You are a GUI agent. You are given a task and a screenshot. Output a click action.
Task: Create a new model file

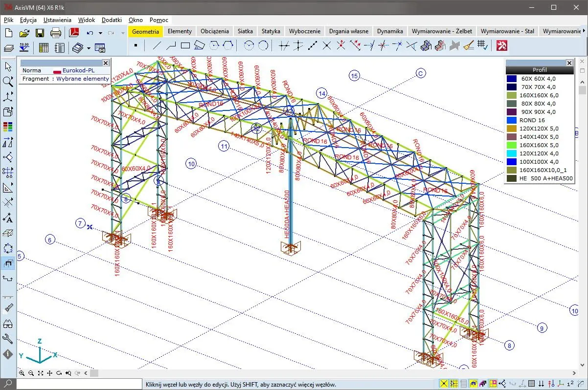coord(9,33)
